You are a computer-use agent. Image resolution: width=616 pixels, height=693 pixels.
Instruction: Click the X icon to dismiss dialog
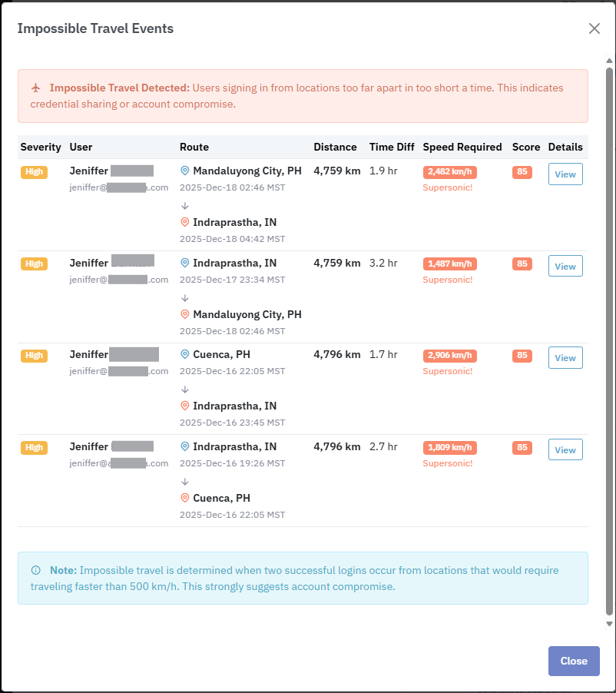coord(594,28)
